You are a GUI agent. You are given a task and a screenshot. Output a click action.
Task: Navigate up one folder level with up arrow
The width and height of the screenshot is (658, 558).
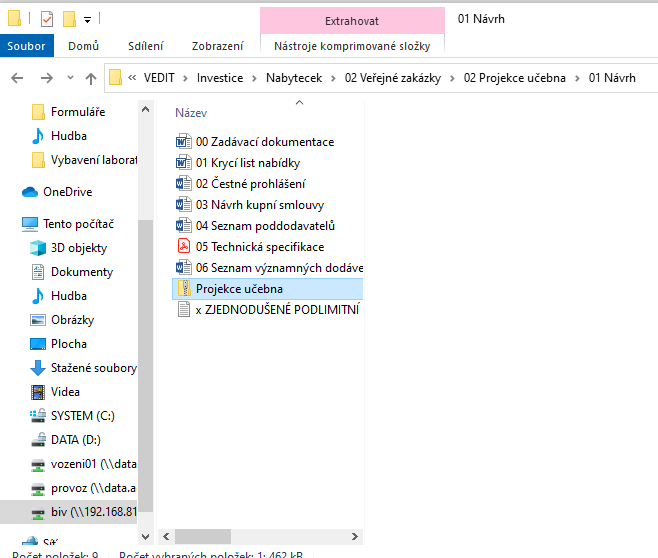click(x=90, y=78)
